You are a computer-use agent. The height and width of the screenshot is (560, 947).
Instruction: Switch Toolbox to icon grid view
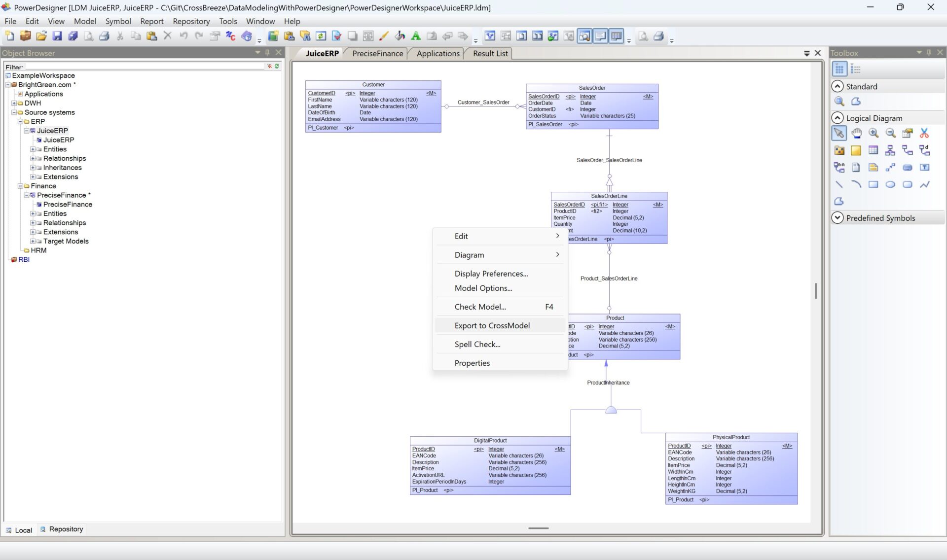(x=839, y=70)
